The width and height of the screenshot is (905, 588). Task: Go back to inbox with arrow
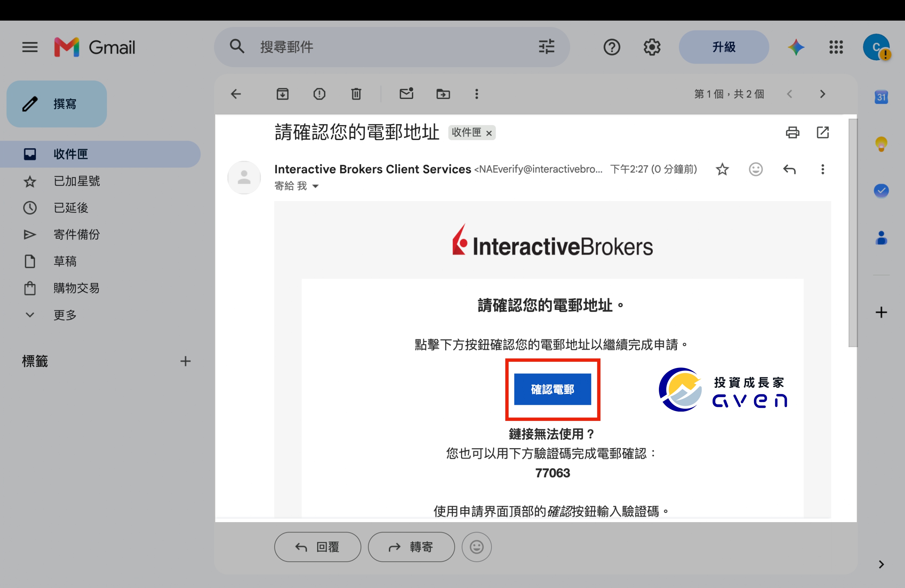click(236, 94)
